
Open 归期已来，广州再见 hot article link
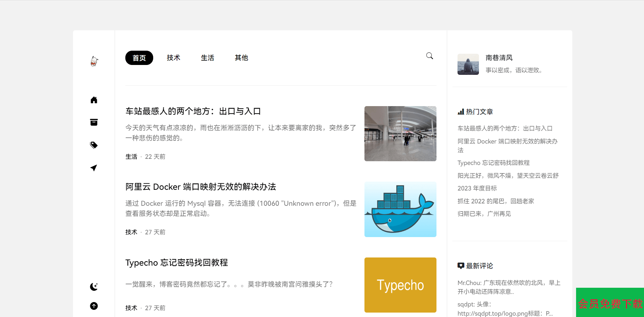point(484,214)
